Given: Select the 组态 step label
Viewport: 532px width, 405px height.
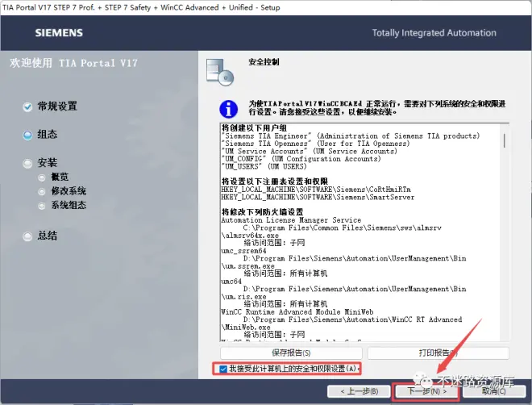Looking at the screenshot, I should (48, 135).
